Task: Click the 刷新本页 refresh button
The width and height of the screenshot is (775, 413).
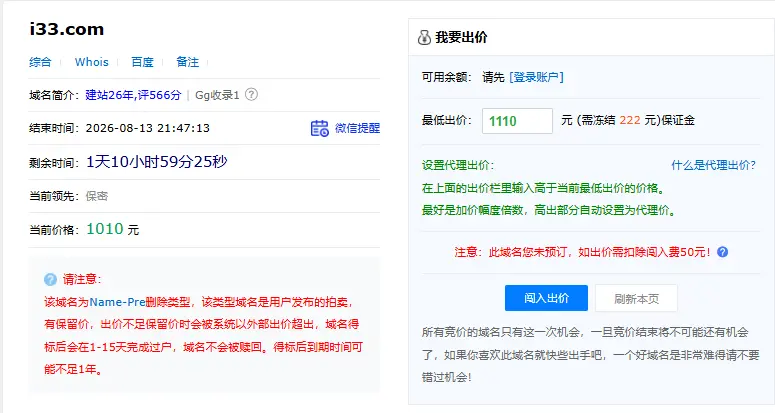Action: click(636, 298)
